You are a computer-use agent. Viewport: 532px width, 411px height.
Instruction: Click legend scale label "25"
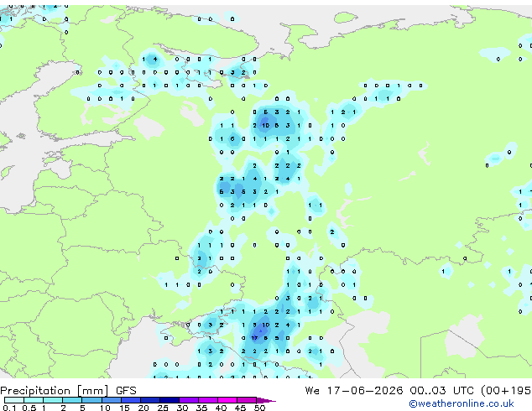click(x=163, y=408)
